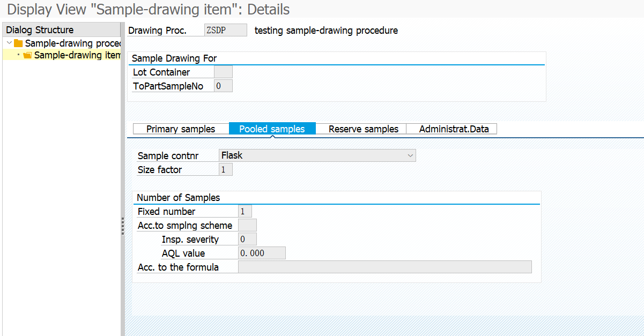
Task: Click the Acc. to the formula field
Action: [x=384, y=267]
